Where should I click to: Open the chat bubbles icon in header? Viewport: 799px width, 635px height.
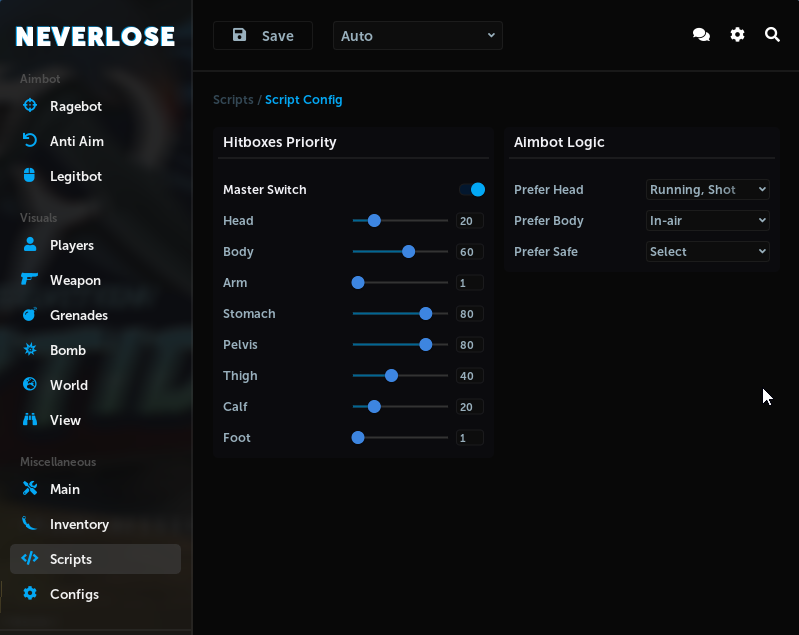[x=701, y=35]
